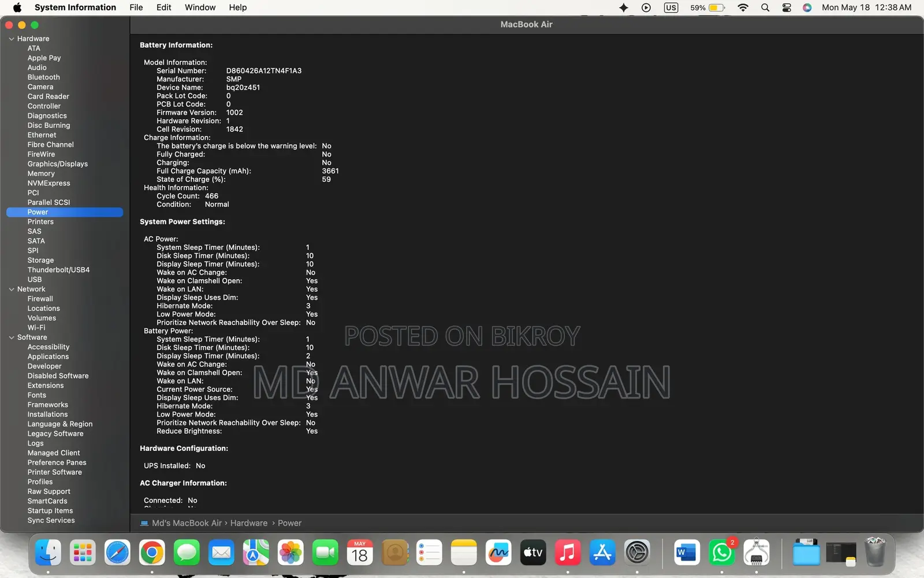Viewport: 924px width, 578px height.
Task: Select Printers in sidebar
Action: pos(40,222)
